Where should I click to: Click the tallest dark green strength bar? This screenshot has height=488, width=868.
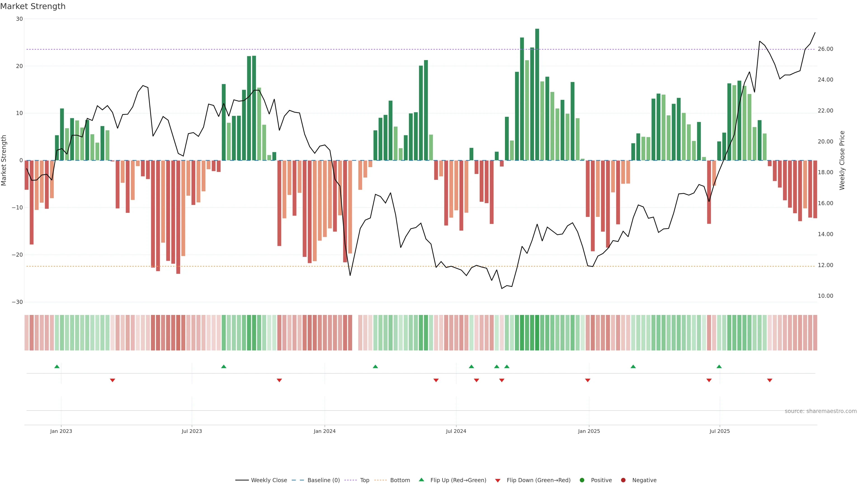[537, 94]
